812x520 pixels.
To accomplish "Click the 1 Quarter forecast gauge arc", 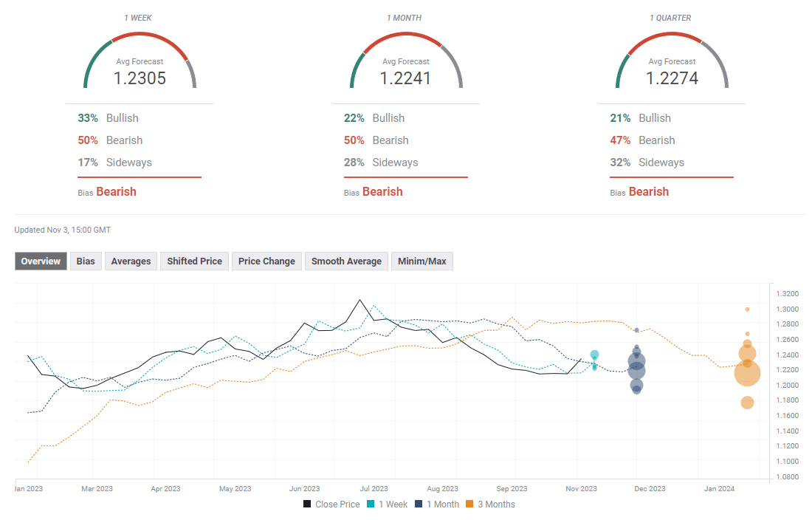I will [x=672, y=36].
